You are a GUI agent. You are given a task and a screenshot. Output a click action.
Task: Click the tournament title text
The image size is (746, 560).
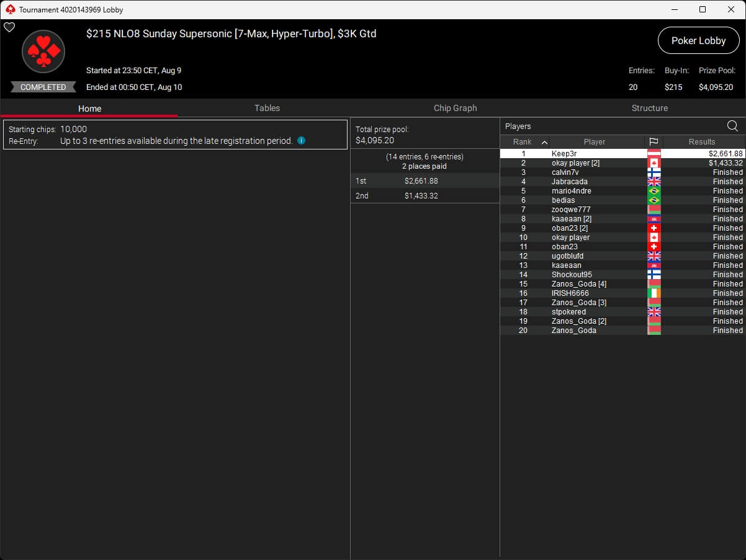point(231,33)
